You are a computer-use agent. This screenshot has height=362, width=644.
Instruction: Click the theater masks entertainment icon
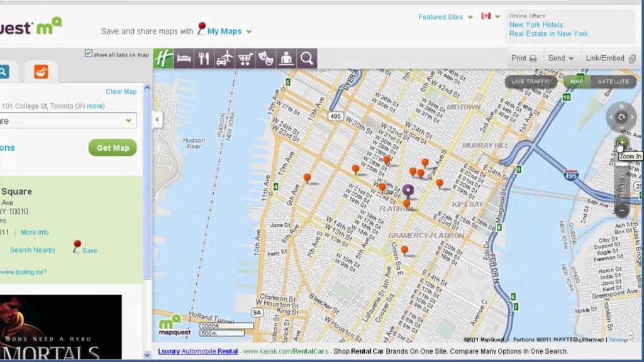coord(266,58)
